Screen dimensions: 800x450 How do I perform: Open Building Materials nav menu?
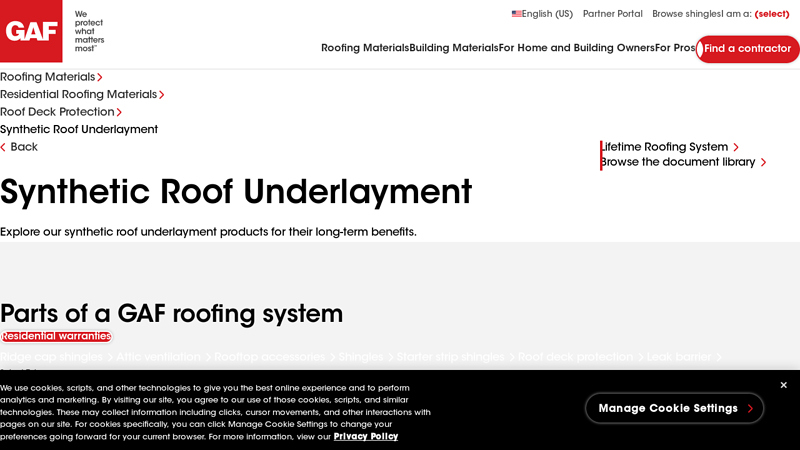pos(454,48)
